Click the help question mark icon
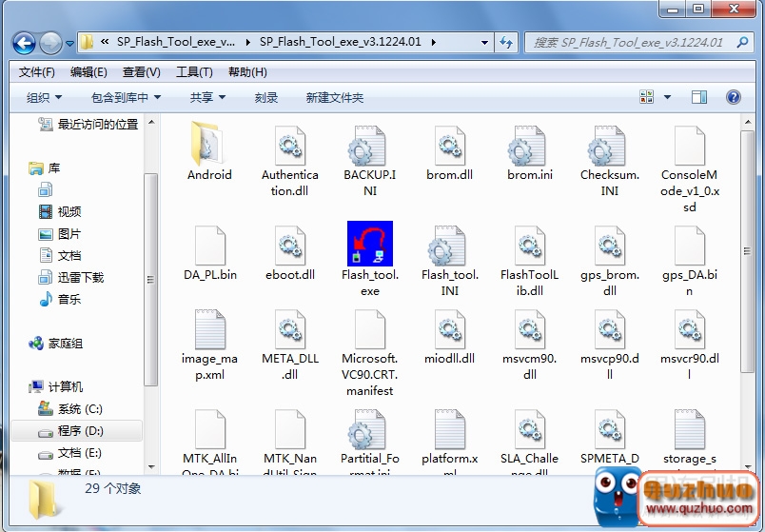The width and height of the screenshot is (765, 532). coord(734,97)
